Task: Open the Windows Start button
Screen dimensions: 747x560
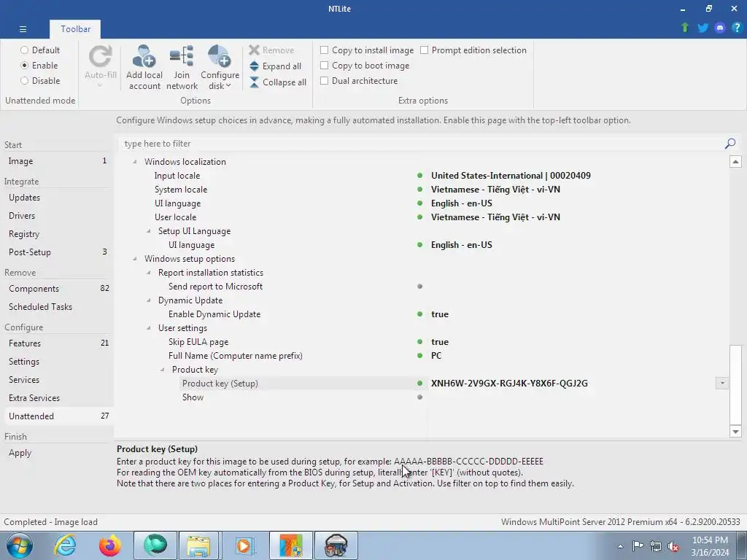Action: point(20,545)
